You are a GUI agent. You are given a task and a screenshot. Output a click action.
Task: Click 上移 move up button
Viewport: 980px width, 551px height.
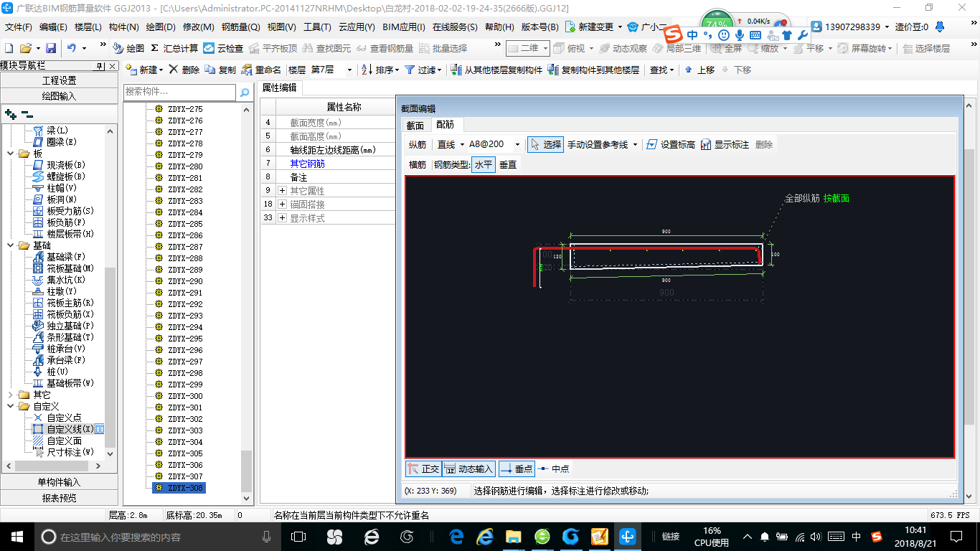699,70
